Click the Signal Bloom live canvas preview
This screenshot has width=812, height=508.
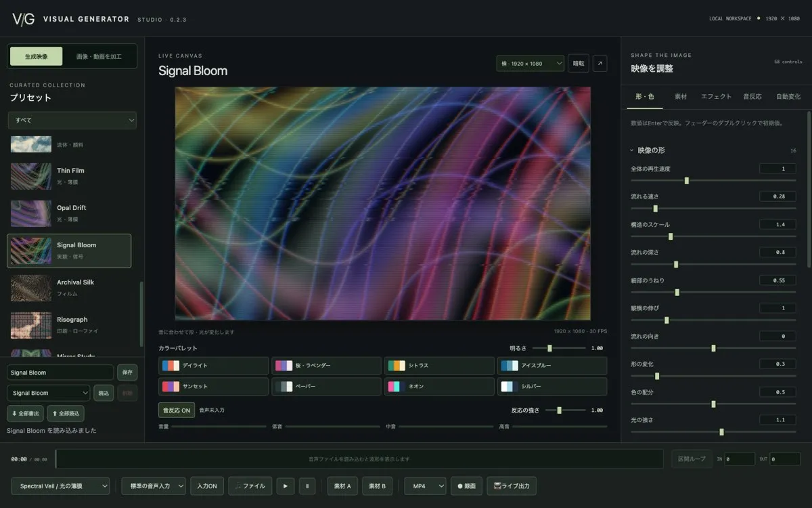click(382, 203)
